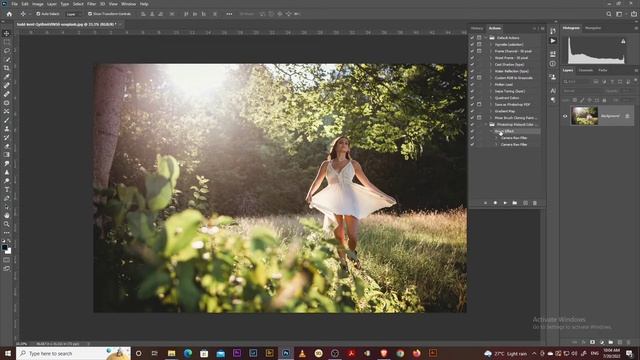The image size is (640, 360).
Task: Click Stop playing/recording in Actions panel
Action: pyautogui.click(x=485, y=203)
